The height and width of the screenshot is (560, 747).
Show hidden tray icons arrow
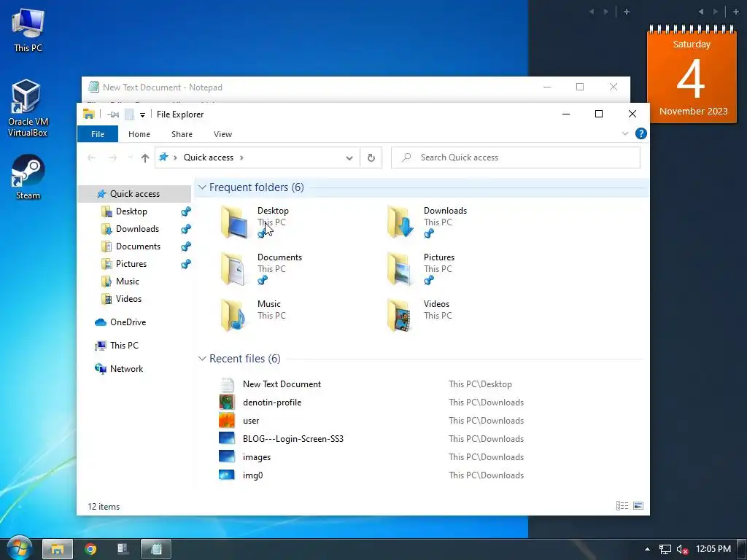(647, 550)
